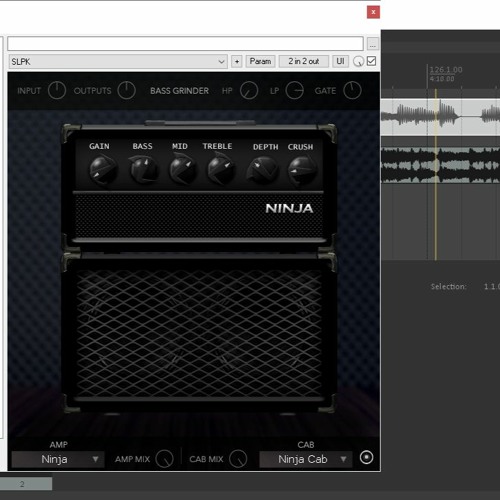The width and height of the screenshot is (500, 500).
Task: Click the 126.1.00 timeline ruler marker
Action: pyautogui.click(x=446, y=70)
